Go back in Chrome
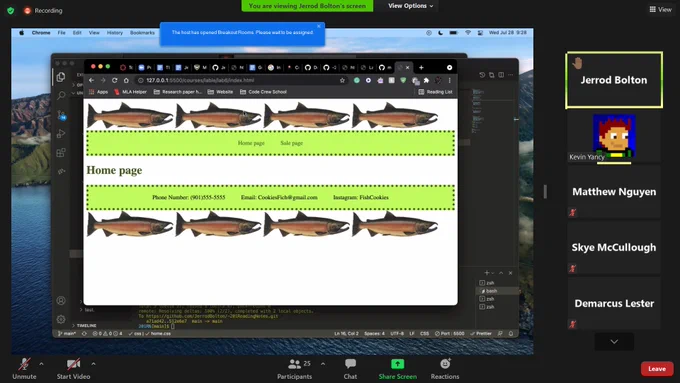 point(91,80)
